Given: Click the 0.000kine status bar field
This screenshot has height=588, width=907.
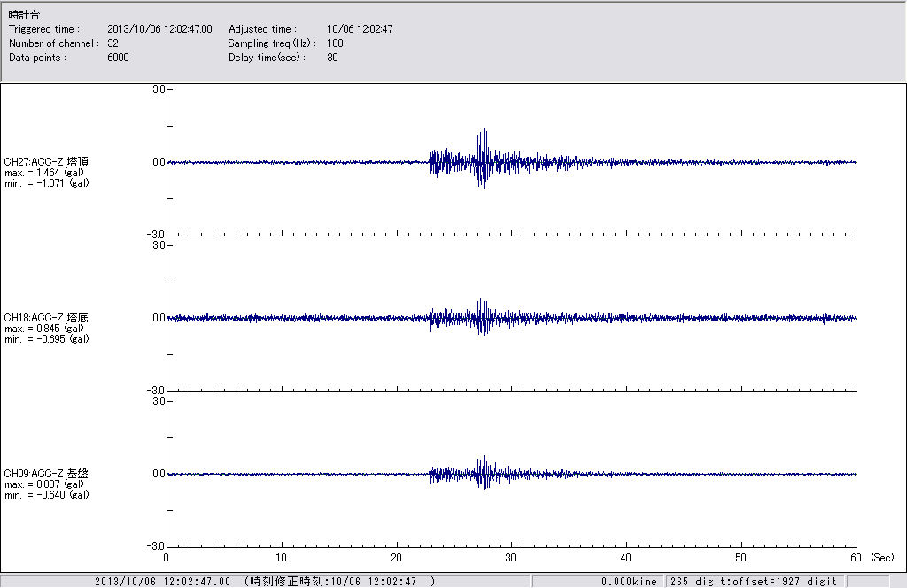Looking at the screenshot, I should [629, 582].
